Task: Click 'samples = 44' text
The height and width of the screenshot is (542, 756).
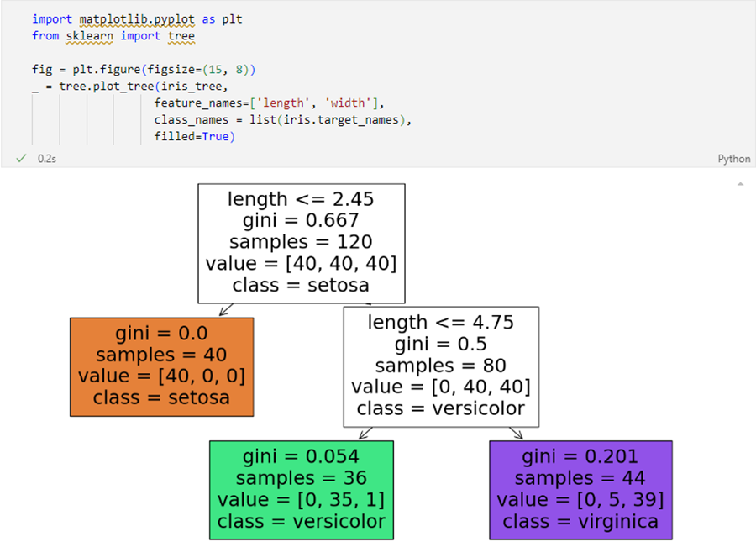Action: pos(580,478)
